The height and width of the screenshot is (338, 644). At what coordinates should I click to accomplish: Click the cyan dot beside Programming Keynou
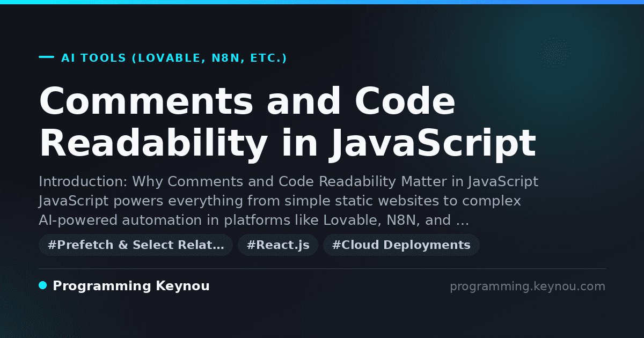[x=43, y=285]
